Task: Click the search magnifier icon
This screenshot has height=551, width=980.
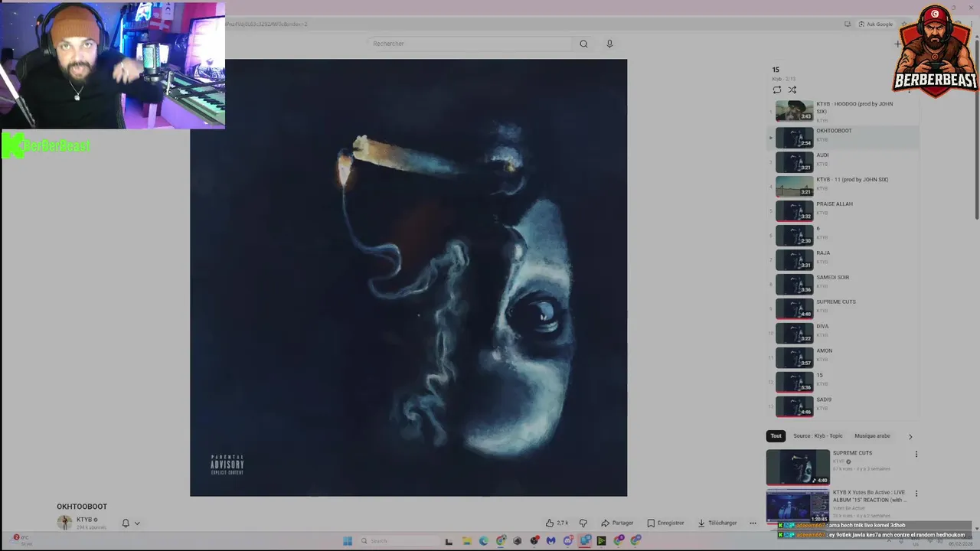Action: (x=583, y=44)
